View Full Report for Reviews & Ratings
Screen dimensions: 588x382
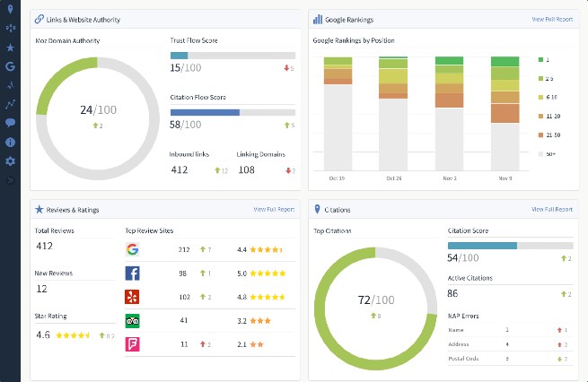(274, 209)
